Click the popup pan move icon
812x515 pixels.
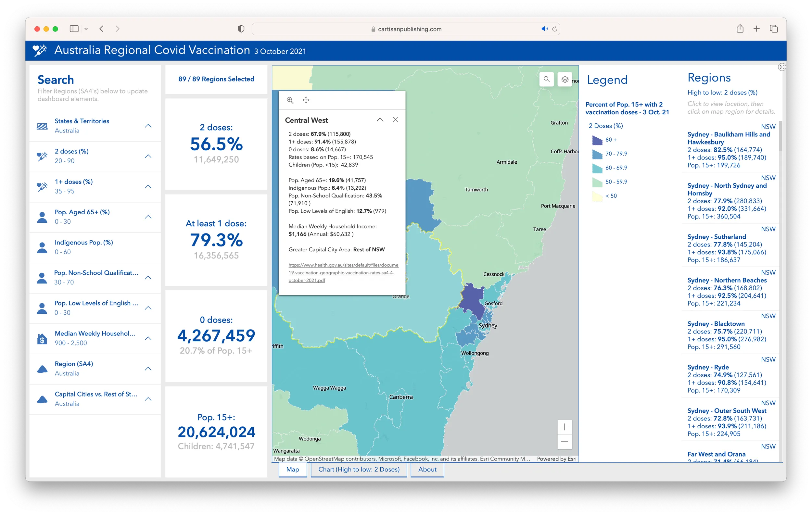306,100
